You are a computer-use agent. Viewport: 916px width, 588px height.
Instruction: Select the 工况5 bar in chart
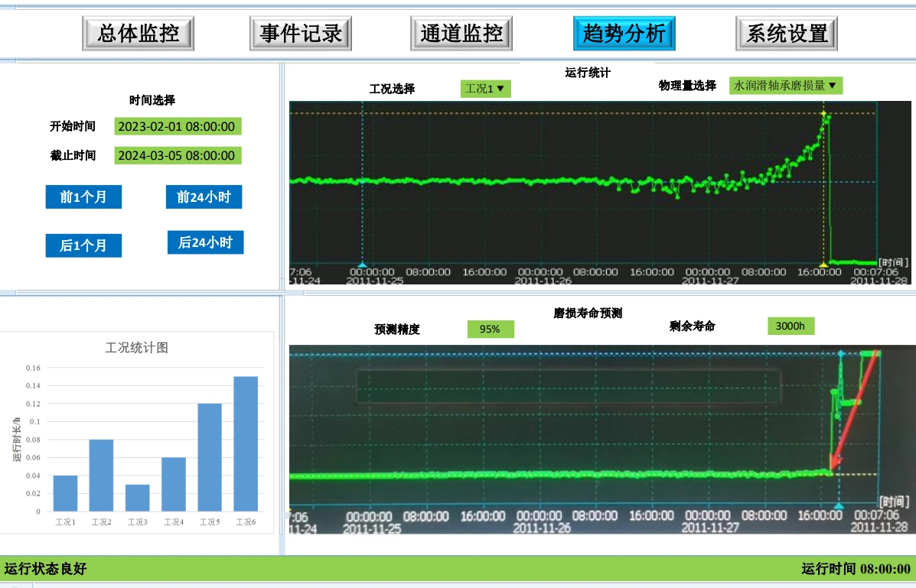(x=210, y=457)
